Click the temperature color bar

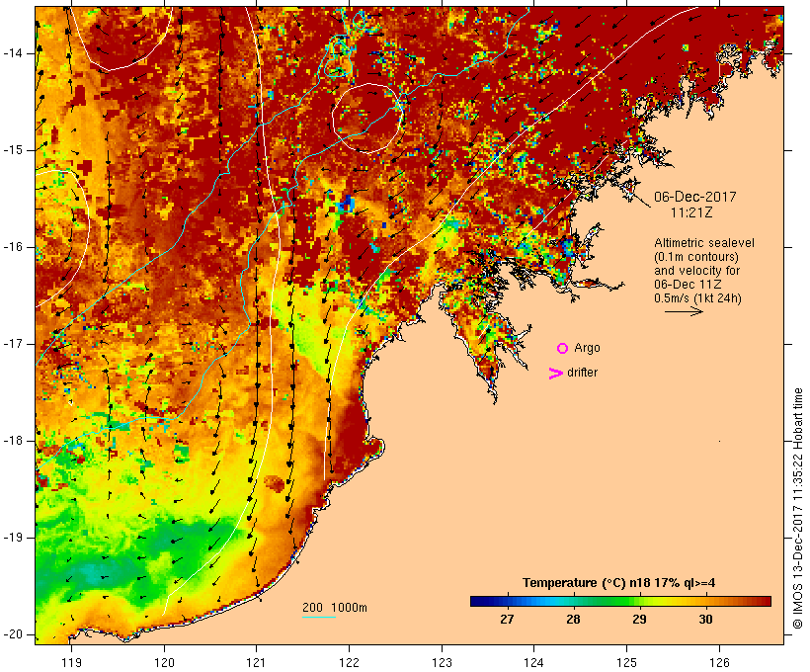click(x=620, y=601)
